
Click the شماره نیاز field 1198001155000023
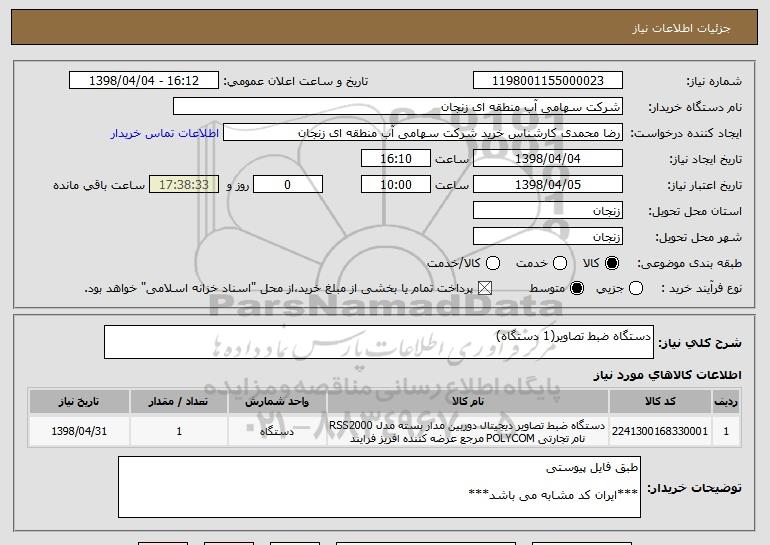(x=548, y=81)
